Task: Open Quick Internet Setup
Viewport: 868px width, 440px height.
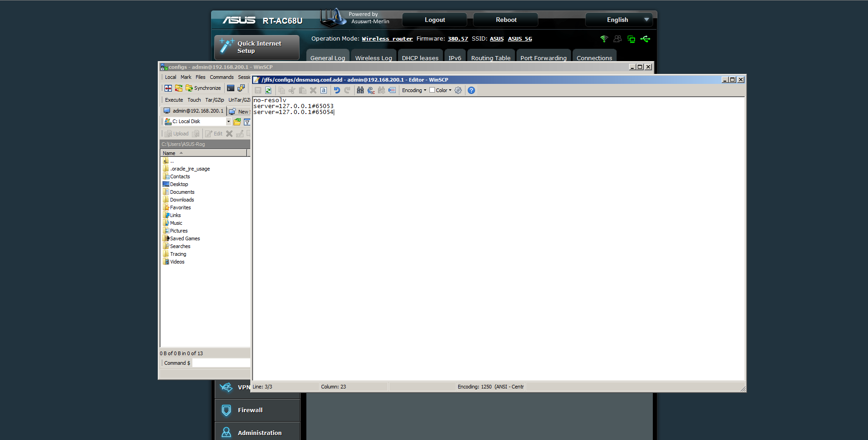Action: click(257, 47)
